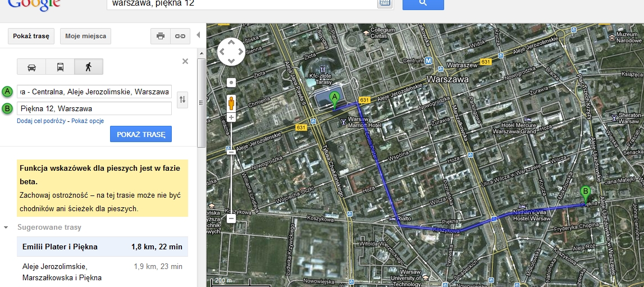Click the Pokaż trasę top button
Image resolution: width=644 pixels, height=287 pixels.
pos(31,36)
